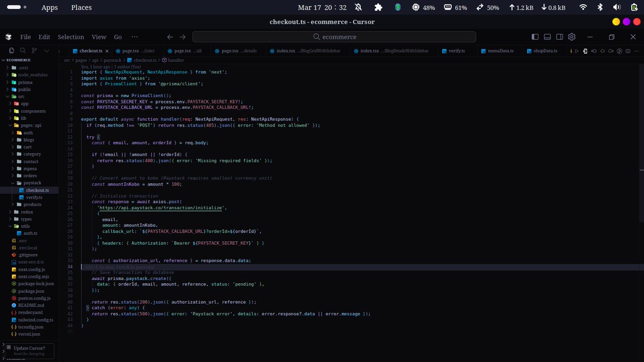644x362 pixels.
Task: Open the Places menu in top bar
Action: pyautogui.click(x=81, y=8)
